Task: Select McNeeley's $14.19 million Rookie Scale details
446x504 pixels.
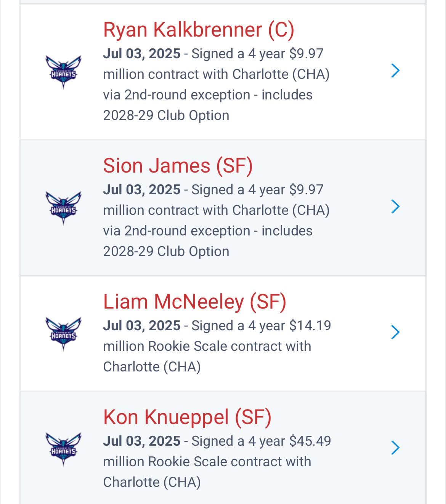Action: tap(217, 346)
